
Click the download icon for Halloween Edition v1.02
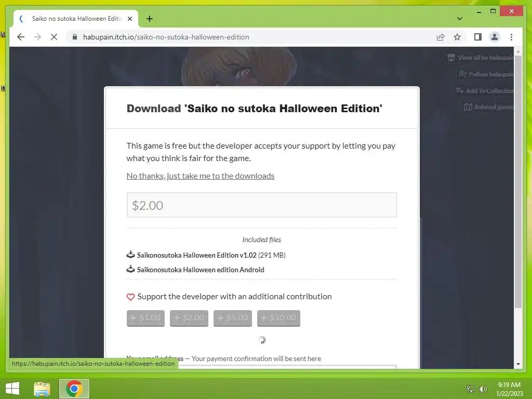coord(130,255)
